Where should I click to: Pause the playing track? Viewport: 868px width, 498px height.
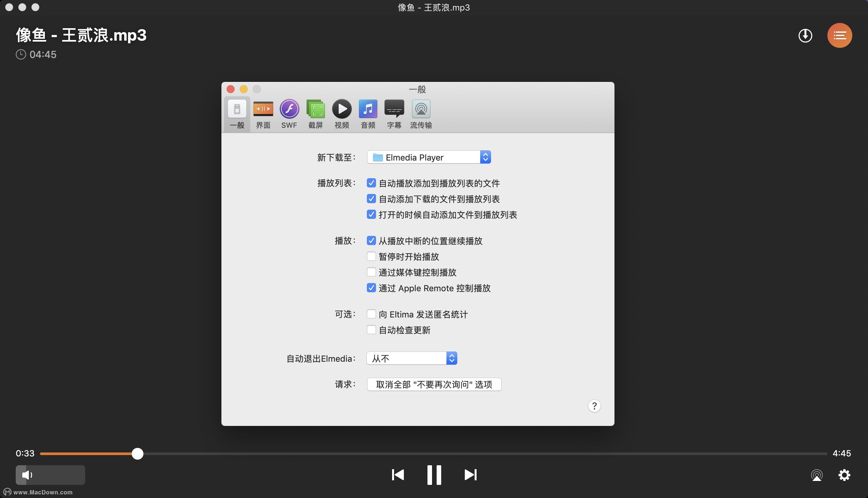[434, 475]
